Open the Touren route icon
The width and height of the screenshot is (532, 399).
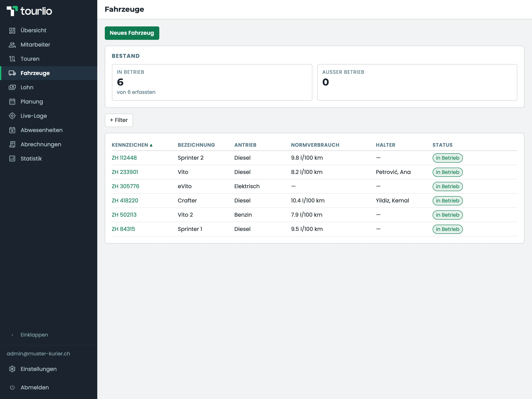coord(12,59)
